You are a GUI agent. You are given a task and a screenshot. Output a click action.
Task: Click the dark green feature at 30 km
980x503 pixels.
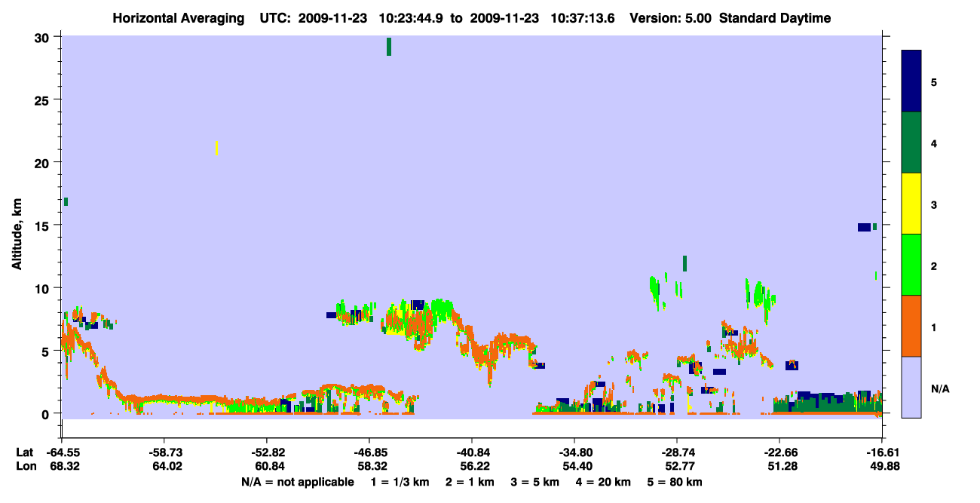(389, 46)
